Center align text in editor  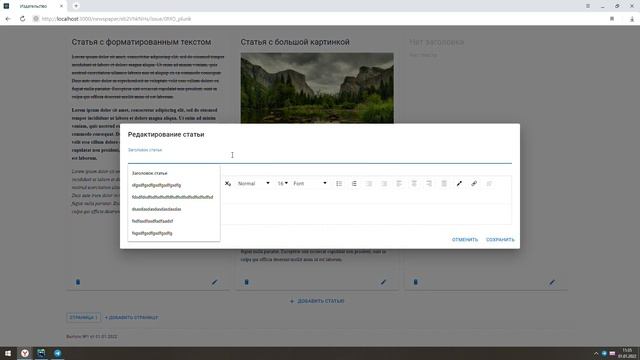(414, 184)
